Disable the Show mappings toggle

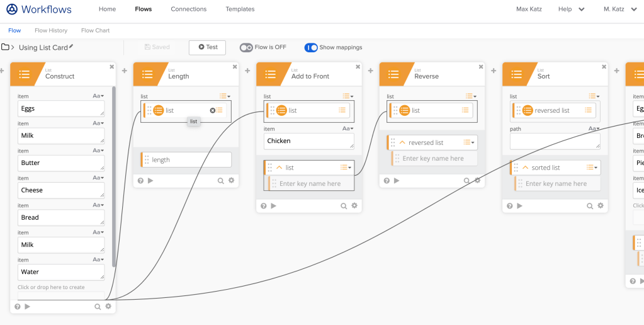[311, 47]
